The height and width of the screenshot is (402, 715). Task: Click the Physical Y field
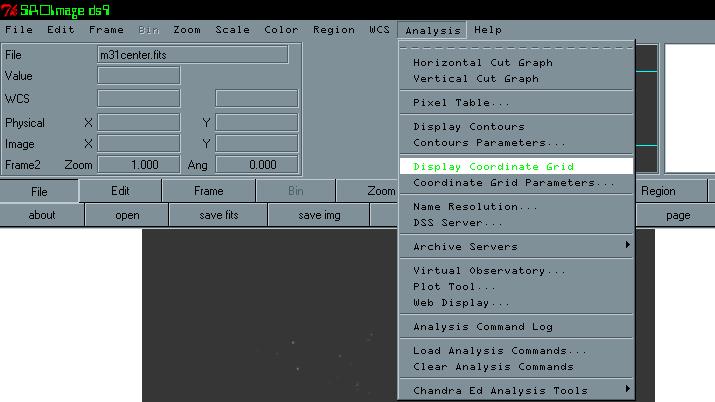coord(257,123)
